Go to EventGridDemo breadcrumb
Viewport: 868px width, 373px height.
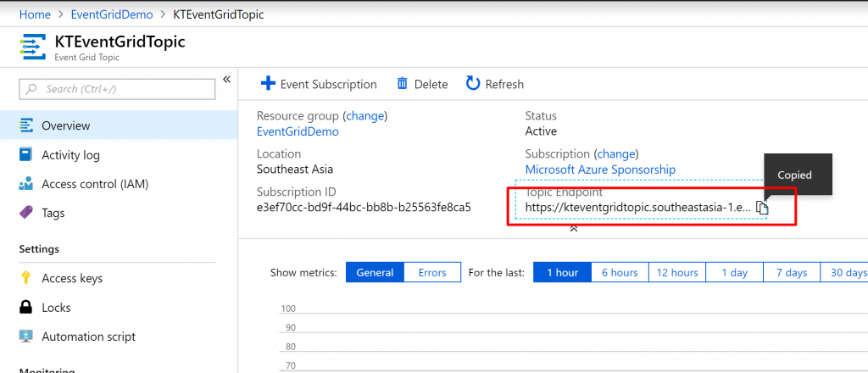coord(111,14)
